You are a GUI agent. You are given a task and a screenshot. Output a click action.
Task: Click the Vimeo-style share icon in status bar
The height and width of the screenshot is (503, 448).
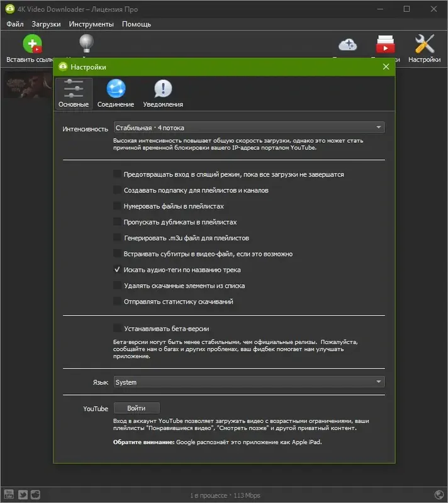pos(35,494)
